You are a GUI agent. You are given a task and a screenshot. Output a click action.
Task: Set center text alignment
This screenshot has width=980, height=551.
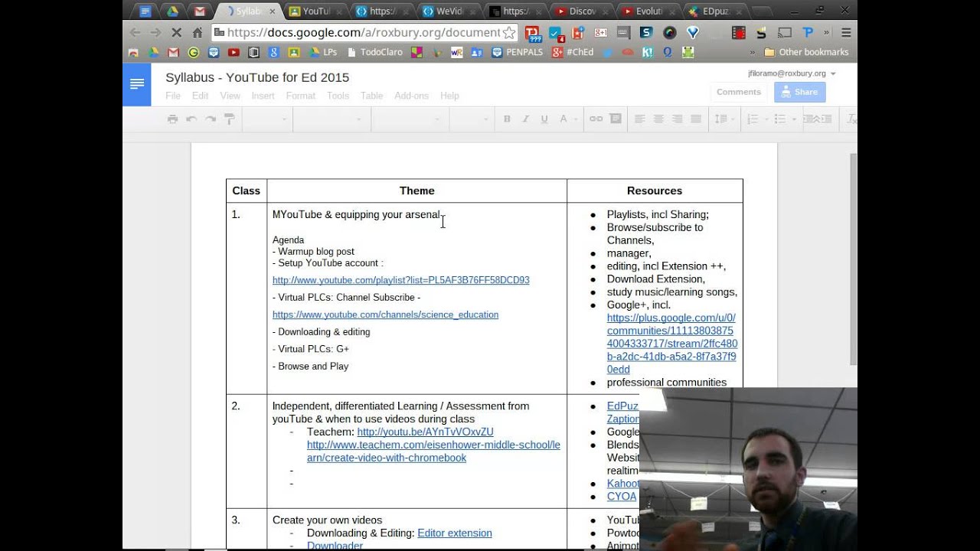(658, 119)
